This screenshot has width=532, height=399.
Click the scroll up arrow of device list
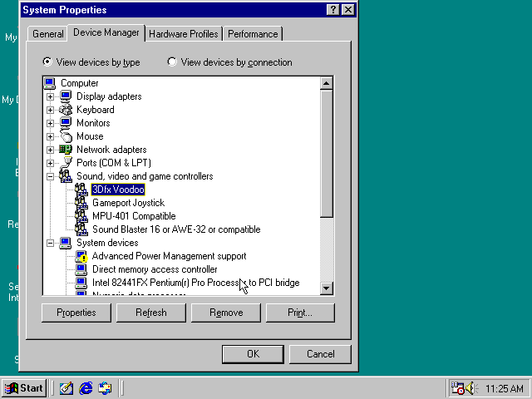[327, 83]
